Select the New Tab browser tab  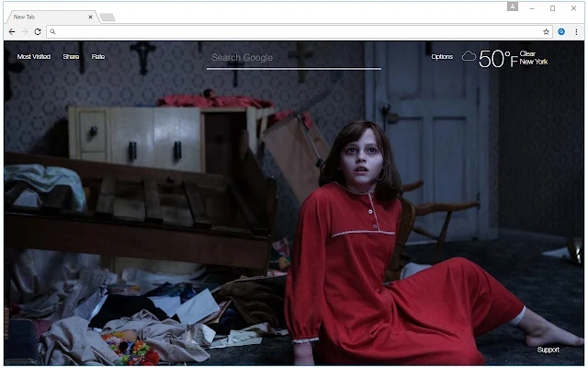51,17
